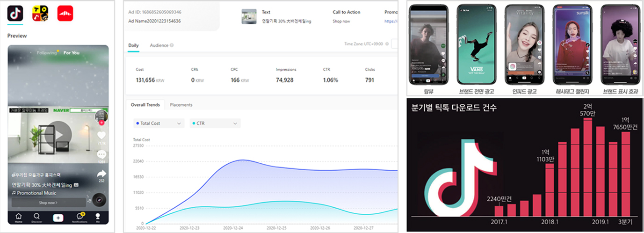This screenshot has width=644, height=233.
Task: Select the red BuzzVideo placement icon
Action: (65, 14)
